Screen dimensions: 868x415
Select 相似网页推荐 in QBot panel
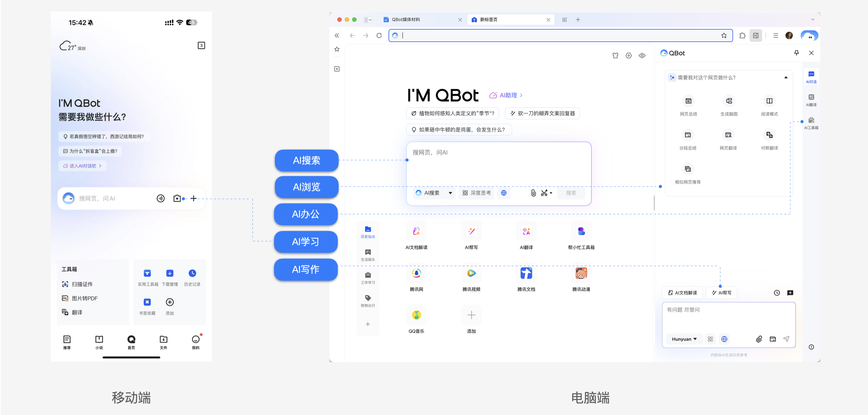click(687, 174)
